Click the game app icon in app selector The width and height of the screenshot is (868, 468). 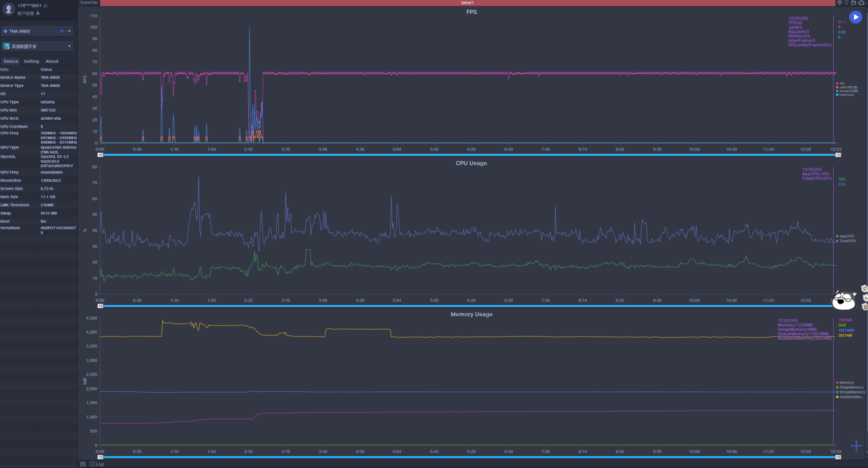[6, 46]
